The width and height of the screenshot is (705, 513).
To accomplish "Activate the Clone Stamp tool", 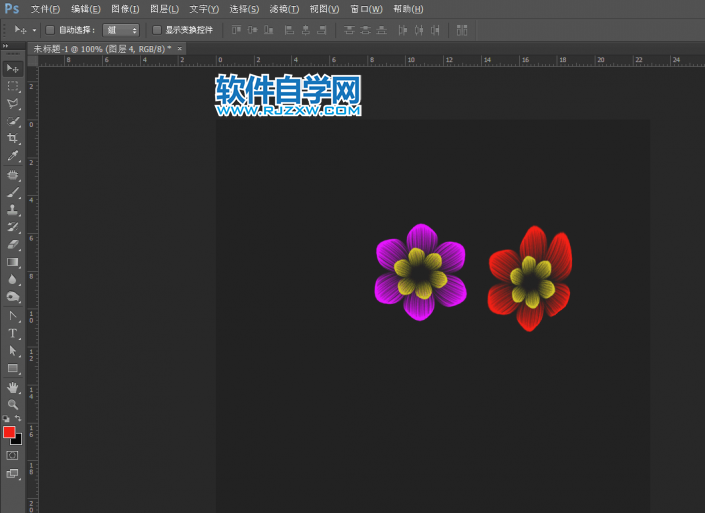I will click(13, 209).
